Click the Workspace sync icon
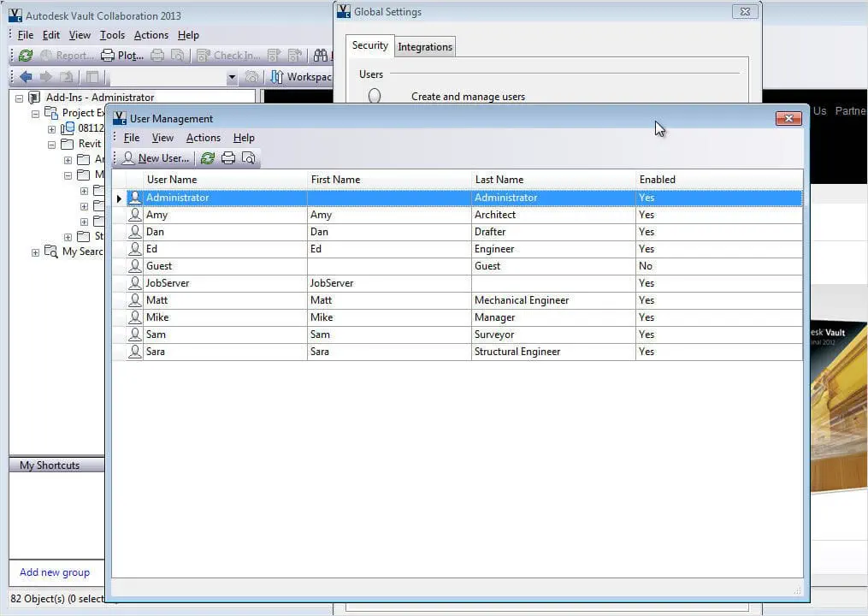The width and height of the screenshot is (868, 616). pos(277,77)
